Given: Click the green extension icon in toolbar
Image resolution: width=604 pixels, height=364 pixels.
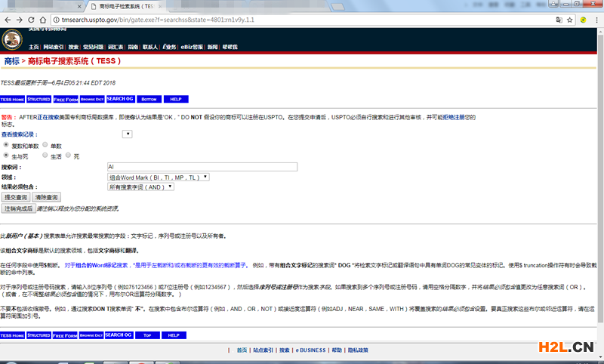Looking at the screenshot, I should point(583,20).
